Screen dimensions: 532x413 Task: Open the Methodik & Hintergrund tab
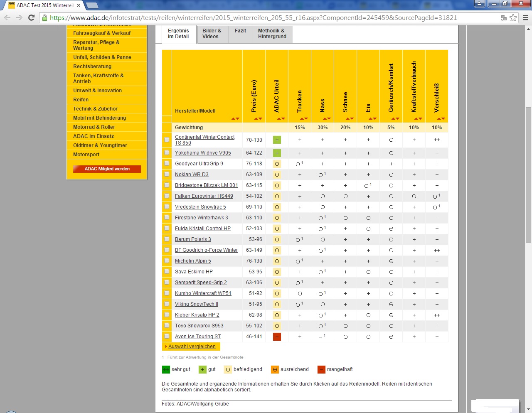click(x=272, y=34)
